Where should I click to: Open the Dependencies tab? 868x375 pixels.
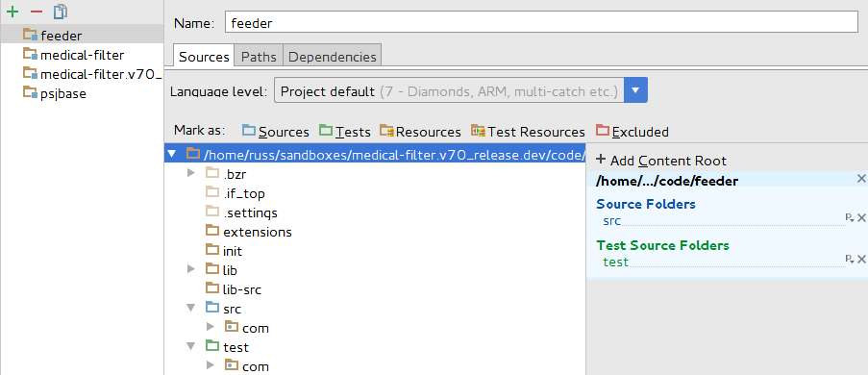pos(333,56)
